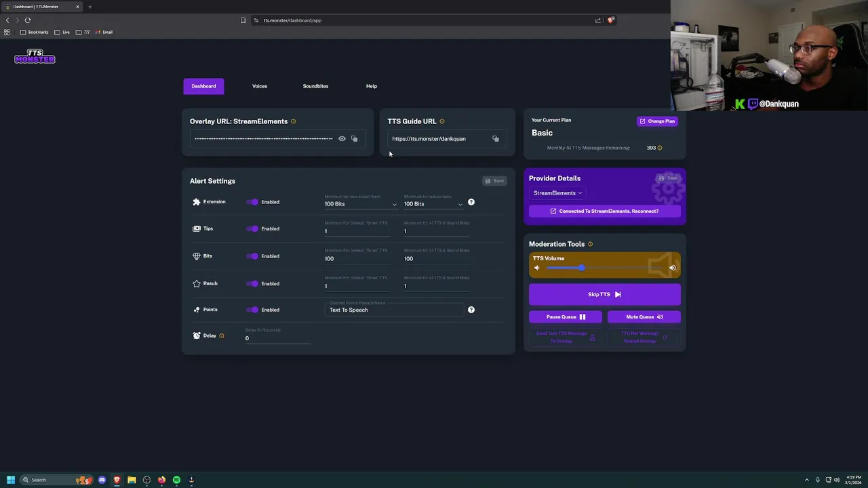
Task: Toggle the Points alerts switch
Action: click(252, 310)
